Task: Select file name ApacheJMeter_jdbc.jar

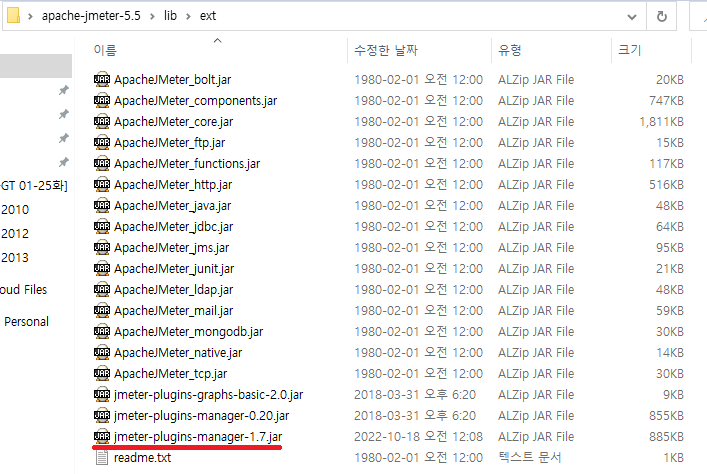Action: point(174,227)
